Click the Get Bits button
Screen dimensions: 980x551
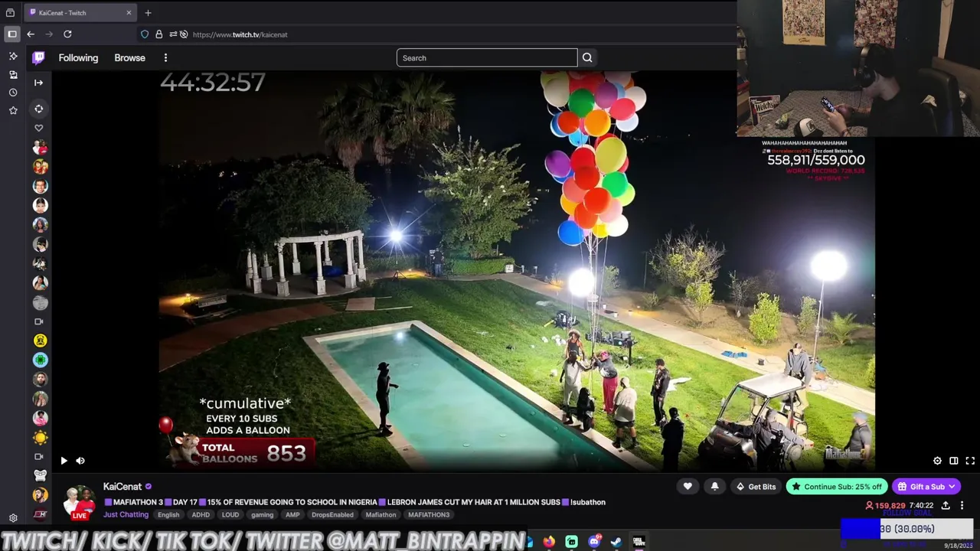tap(756, 487)
